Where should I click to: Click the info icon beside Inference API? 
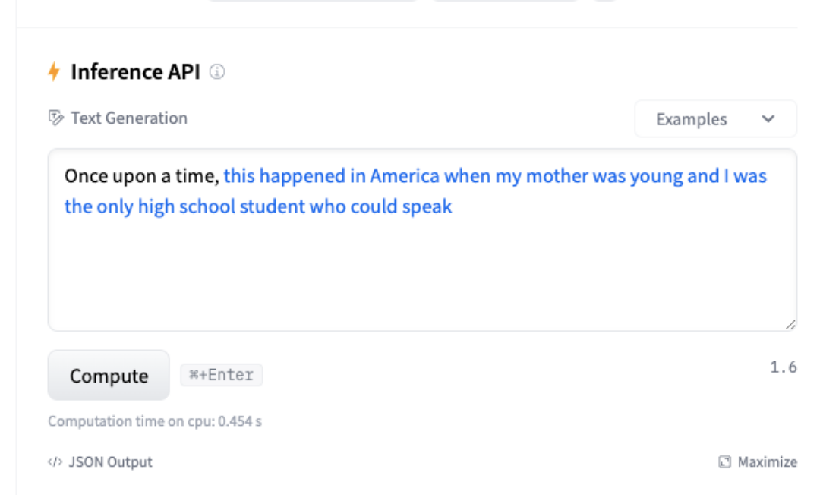point(217,72)
